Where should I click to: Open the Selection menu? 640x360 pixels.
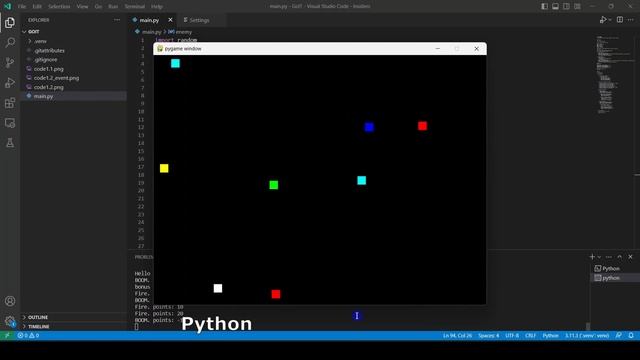(x=59, y=7)
